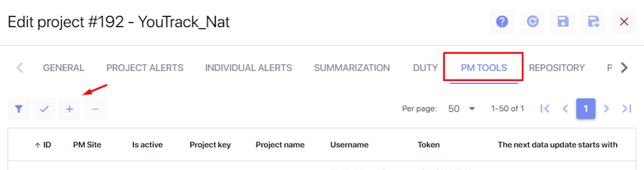The image size is (644, 170).
Task: Switch to the GENERAL tab
Action: 64,68
